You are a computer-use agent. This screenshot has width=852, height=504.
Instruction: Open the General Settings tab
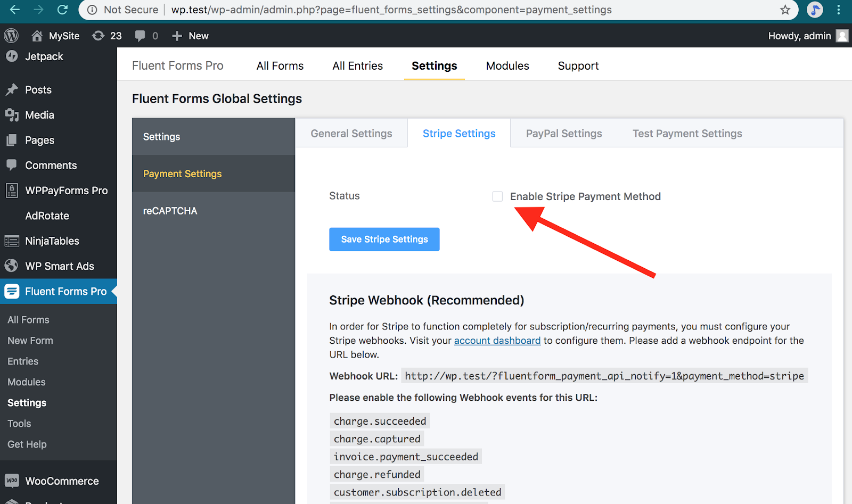click(351, 134)
